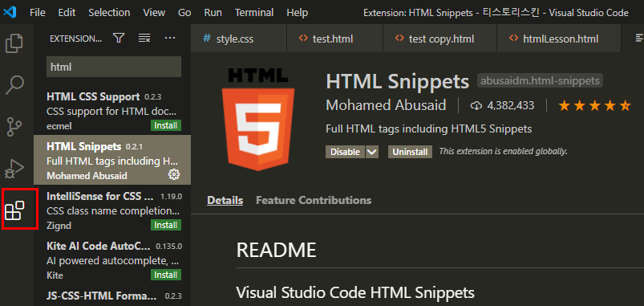Viewport: 644px width, 306px height.
Task: Clear extensions search results icon
Action: point(144,39)
